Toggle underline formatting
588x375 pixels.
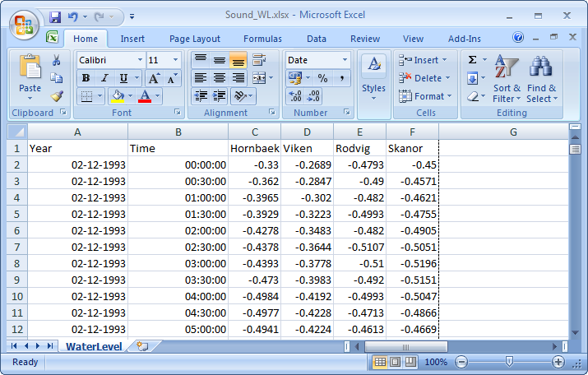pyautogui.click(x=123, y=78)
